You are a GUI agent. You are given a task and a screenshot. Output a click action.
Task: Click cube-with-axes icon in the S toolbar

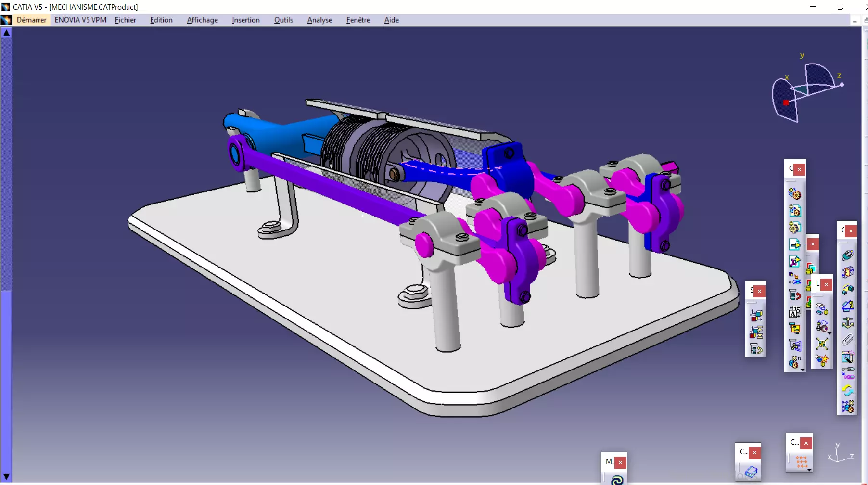pos(756,316)
